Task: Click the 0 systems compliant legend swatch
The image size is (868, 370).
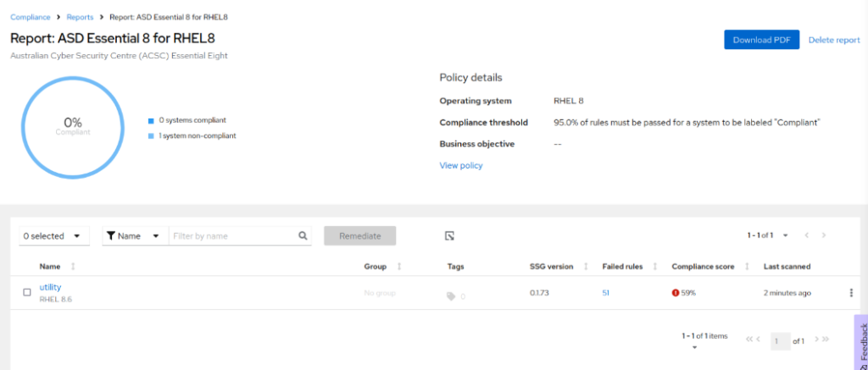Action: click(151, 120)
